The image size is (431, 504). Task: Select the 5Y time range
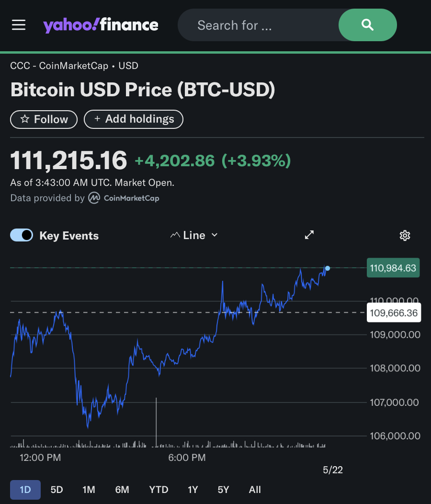223,490
